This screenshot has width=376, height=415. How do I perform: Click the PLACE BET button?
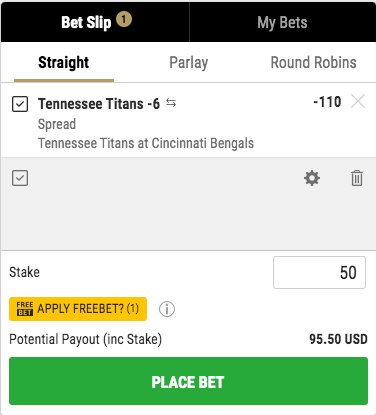(188, 381)
